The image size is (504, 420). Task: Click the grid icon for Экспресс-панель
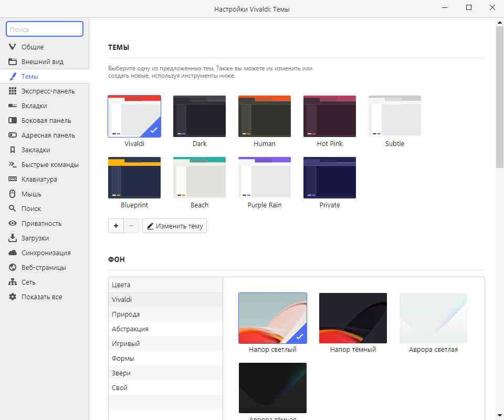13,91
